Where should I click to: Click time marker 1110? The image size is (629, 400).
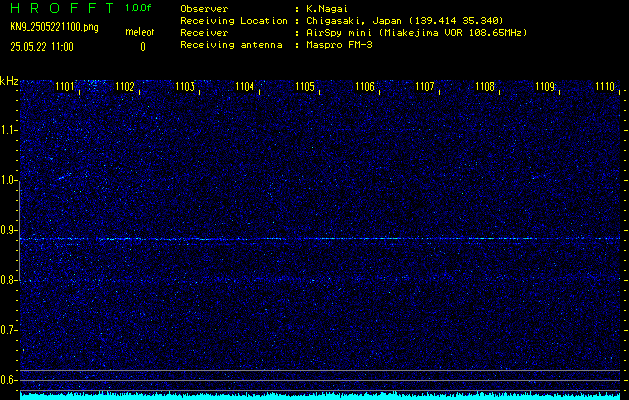605,87
